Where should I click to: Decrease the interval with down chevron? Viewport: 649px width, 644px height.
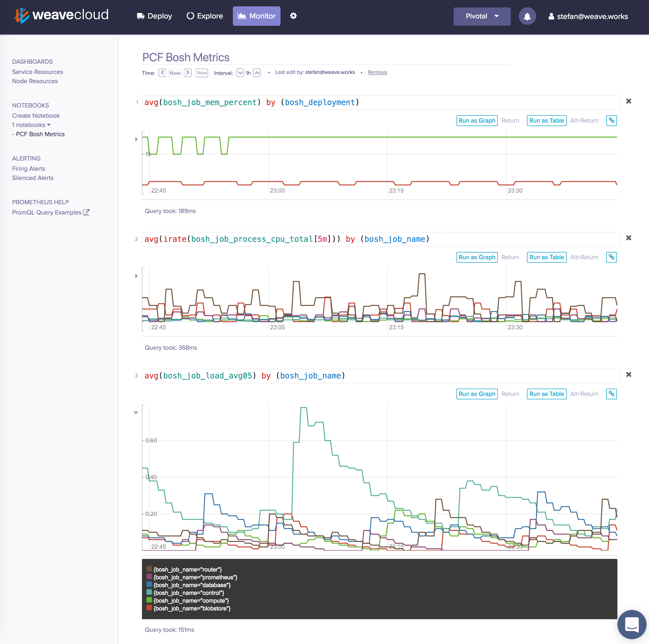240,73
